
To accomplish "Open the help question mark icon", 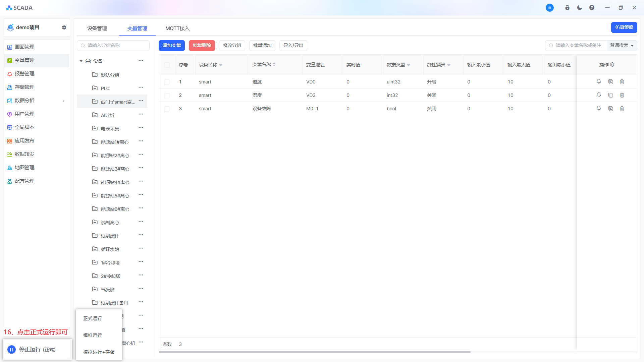I will tap(592, 8).
